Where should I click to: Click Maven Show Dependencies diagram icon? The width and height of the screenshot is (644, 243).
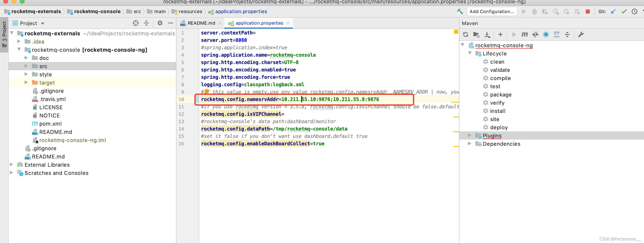556,34
